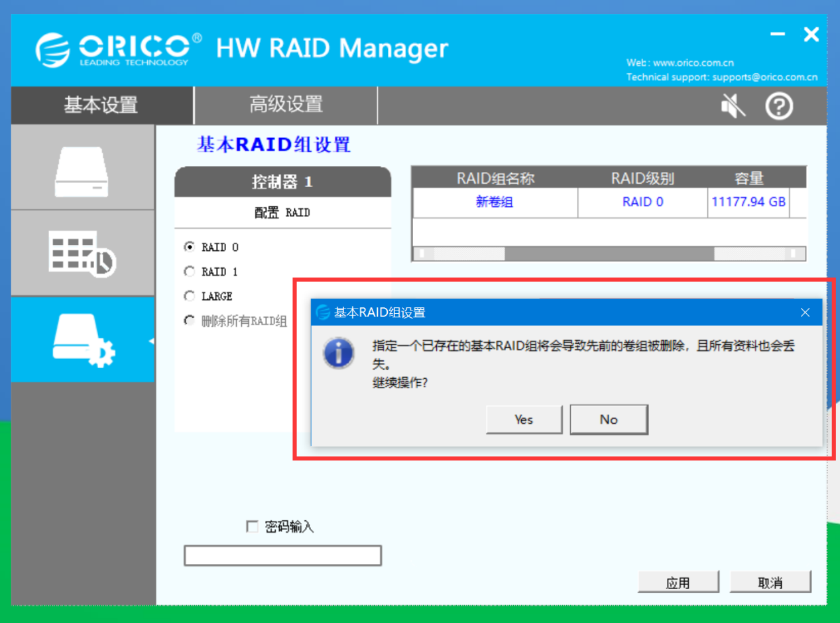Click the ORICO logo
840x623 pixels.
[119, 50]
